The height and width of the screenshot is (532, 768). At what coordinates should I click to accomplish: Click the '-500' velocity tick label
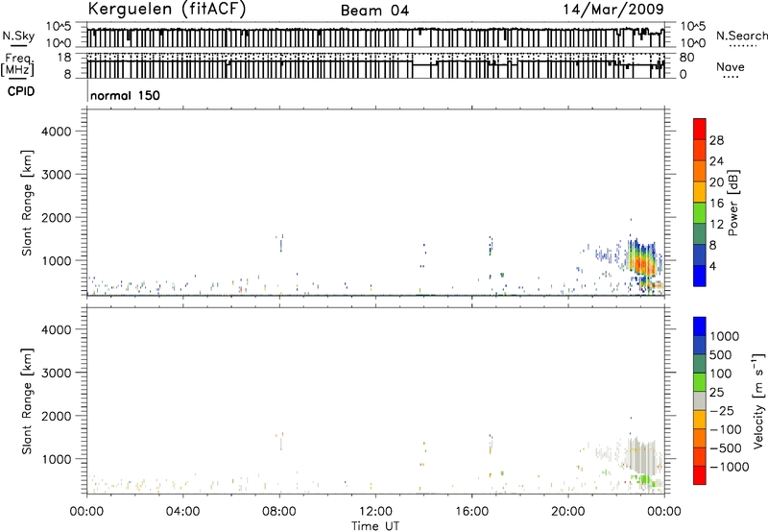[726, 447]
